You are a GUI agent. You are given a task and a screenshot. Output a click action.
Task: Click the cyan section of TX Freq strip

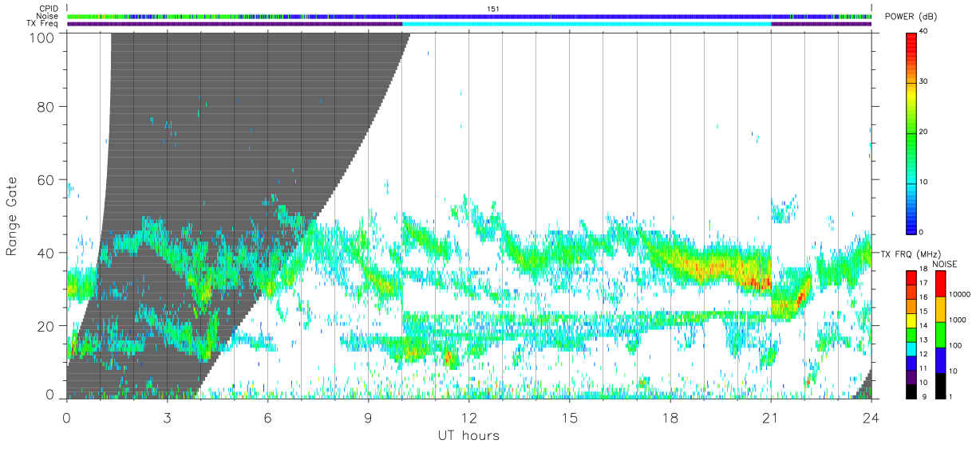(587, 24)
